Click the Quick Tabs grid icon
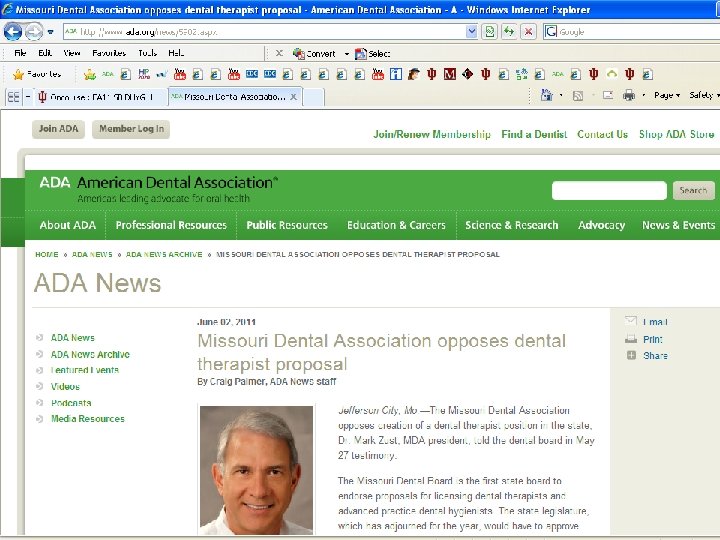Screen dimensions: 720x540 (x=14, y=97)
